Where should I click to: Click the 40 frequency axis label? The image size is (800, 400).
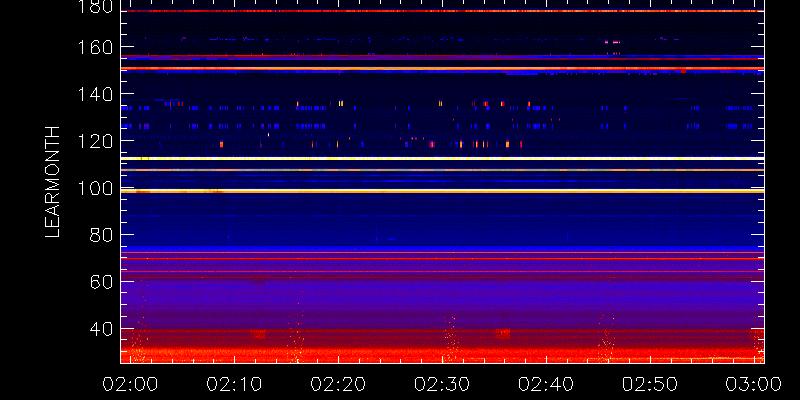click(x=102, y=329)
